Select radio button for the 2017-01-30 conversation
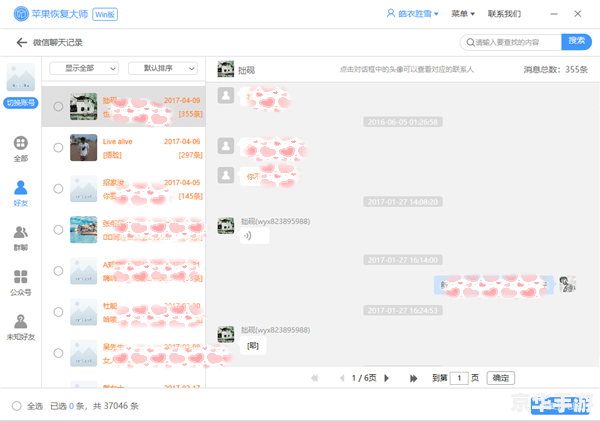 click(58, 312)
